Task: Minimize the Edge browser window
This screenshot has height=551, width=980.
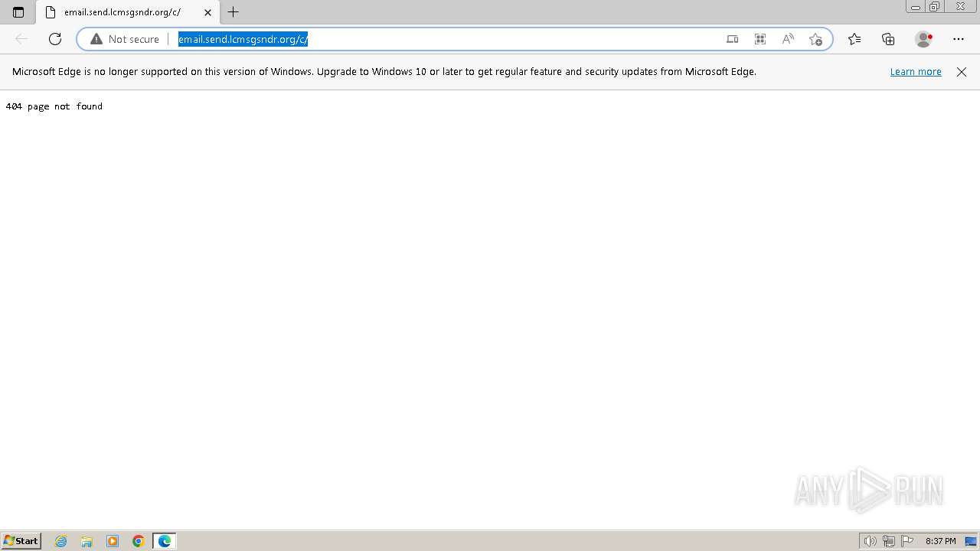Action: 915,7
